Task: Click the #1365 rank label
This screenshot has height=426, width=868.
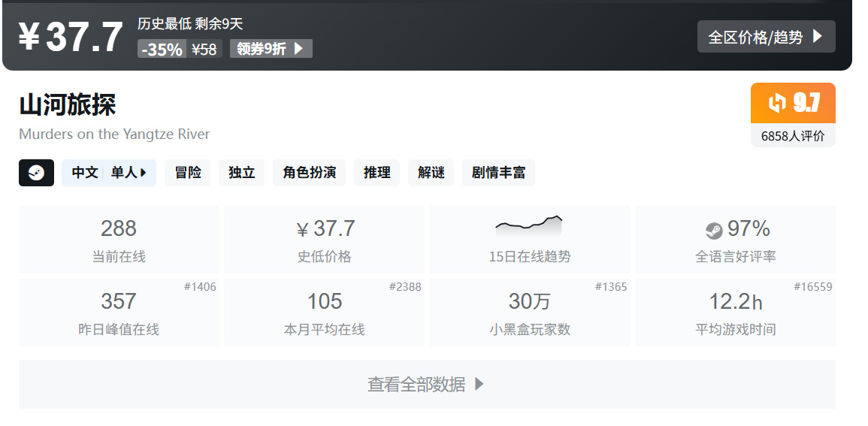Action: coord(611,286)
